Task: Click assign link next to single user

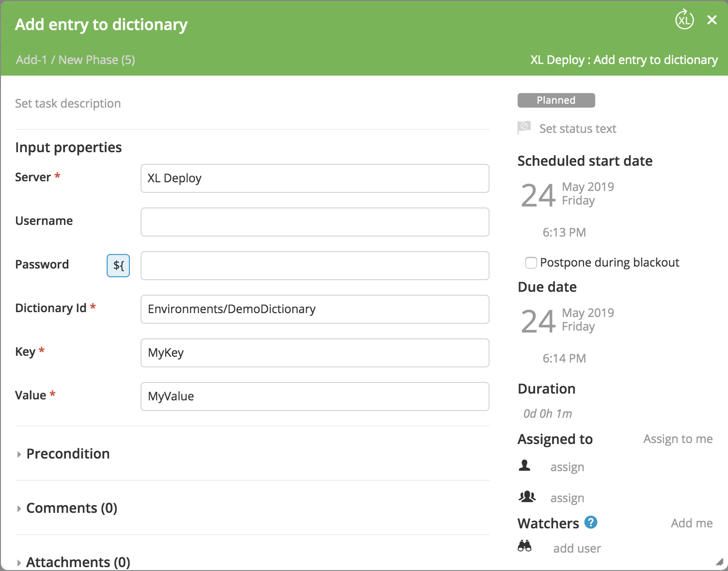Action: pos(567,467)
